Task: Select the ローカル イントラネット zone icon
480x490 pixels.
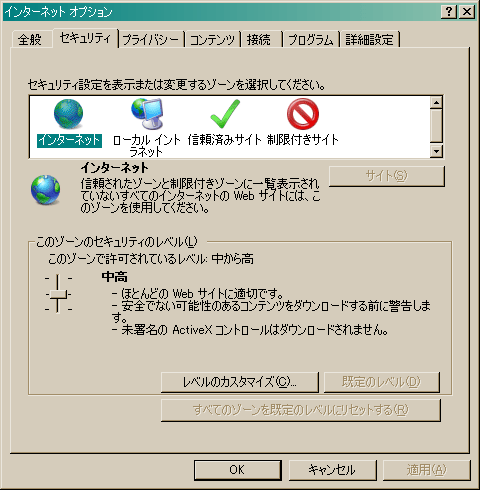Action: [x=147, y=114]
